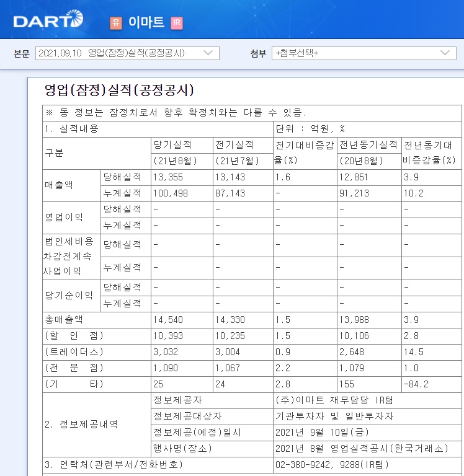
Task: Click the (트레이더스) row label
Action: (74, 351)
